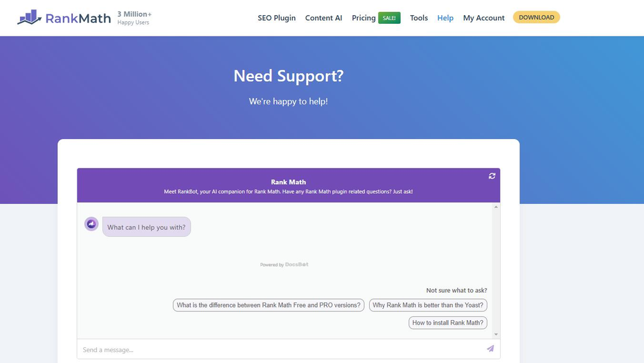The width and height of the screenshot is (644, 363).
Task: Refresh the chat with the reload icon
Action: [492, 176]
